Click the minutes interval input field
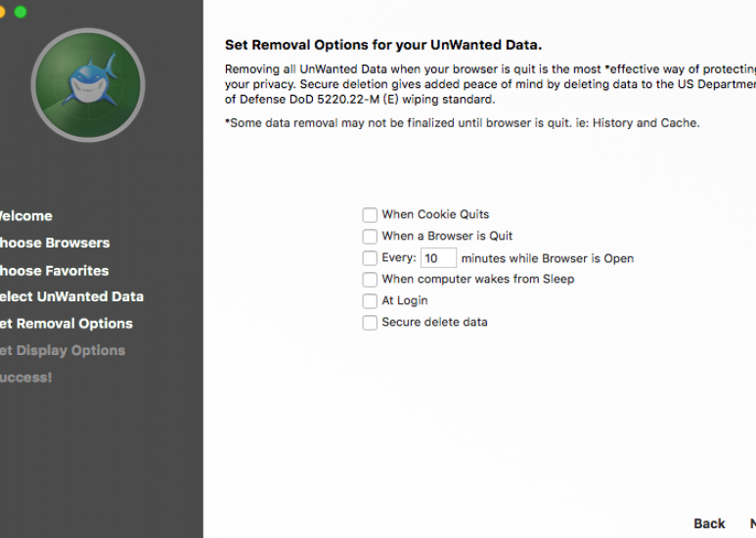 (438, 258)
